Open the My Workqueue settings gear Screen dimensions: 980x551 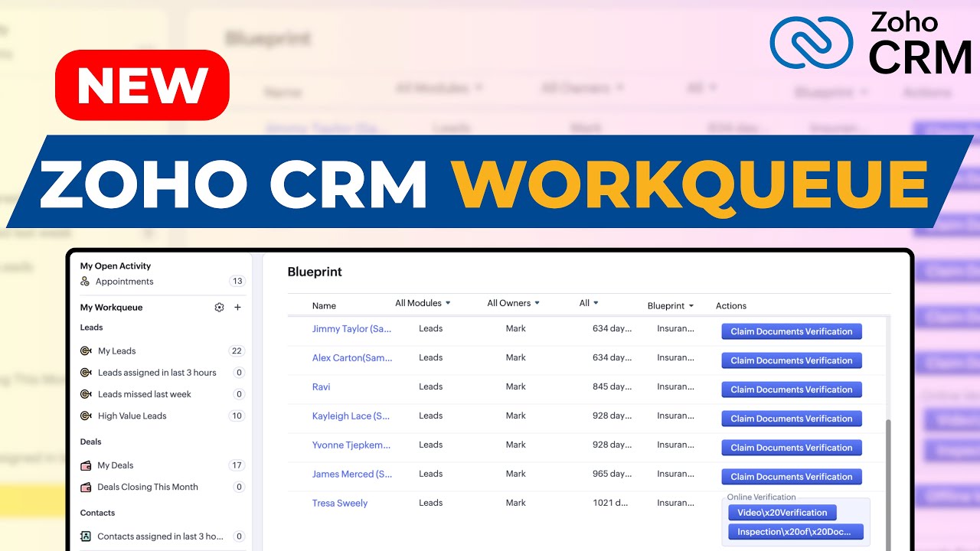pyautogui.click(x=219, y=308)
